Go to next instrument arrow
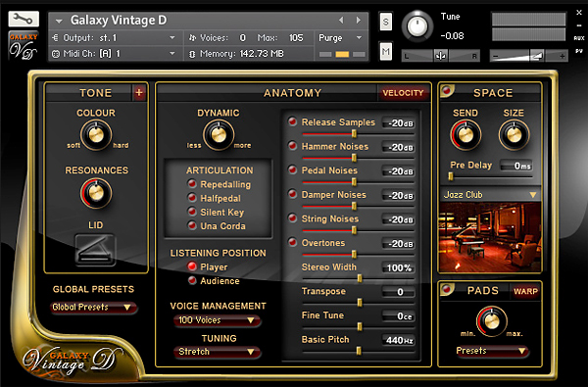This screenshot has width=588, height=387. (359, 20)
